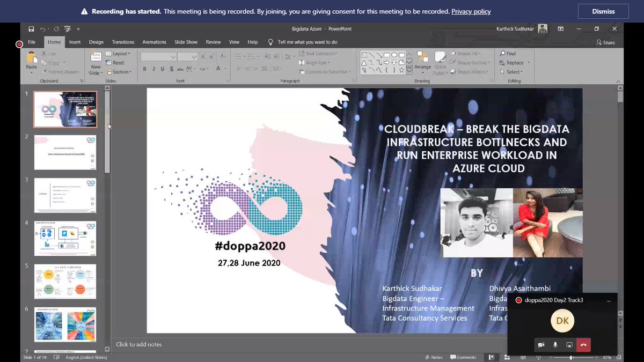Click the Help tab

coord(253,42)
